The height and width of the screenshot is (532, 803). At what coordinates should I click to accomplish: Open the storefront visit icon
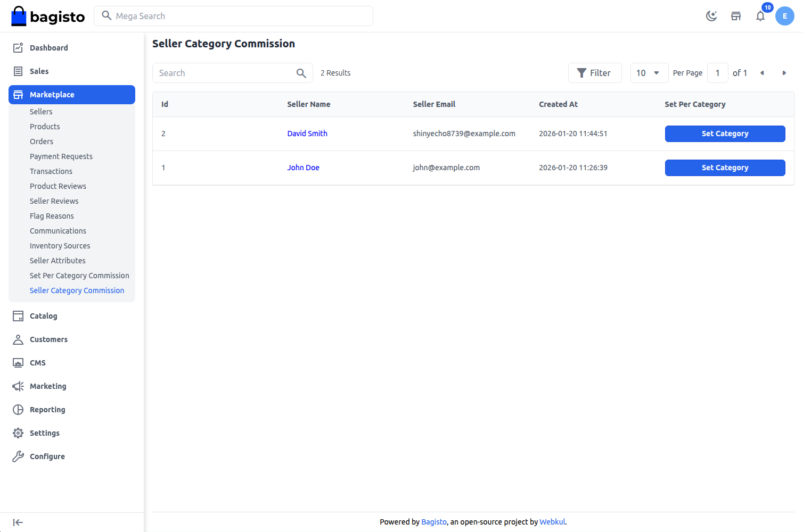tap(736, 16)
